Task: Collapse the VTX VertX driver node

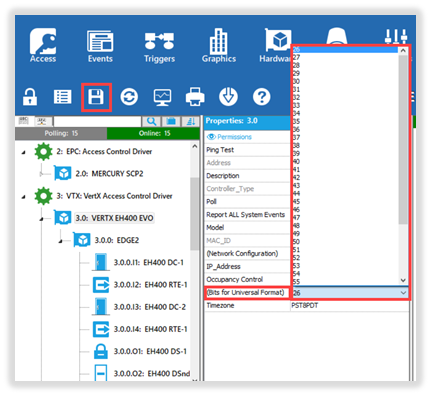Action: click(23, 197)
